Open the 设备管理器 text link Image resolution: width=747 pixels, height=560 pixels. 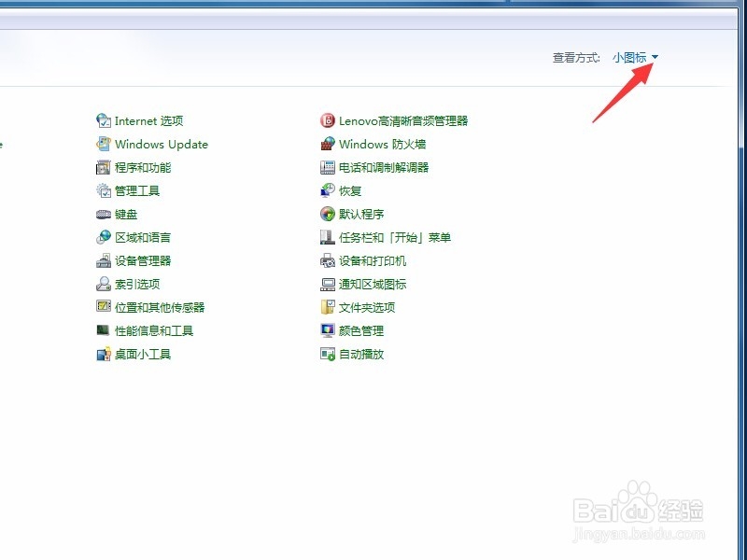coord(143,261)
